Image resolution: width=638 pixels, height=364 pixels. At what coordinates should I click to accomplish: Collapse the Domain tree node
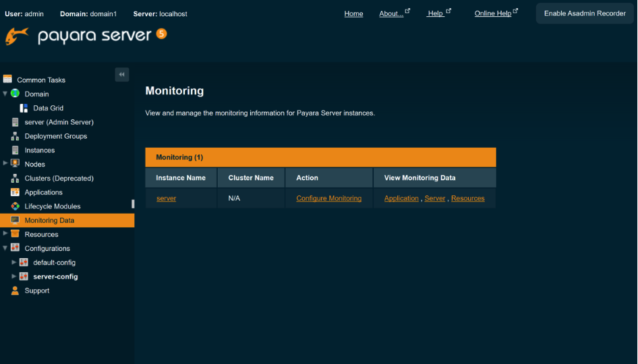tap(5, 94)
